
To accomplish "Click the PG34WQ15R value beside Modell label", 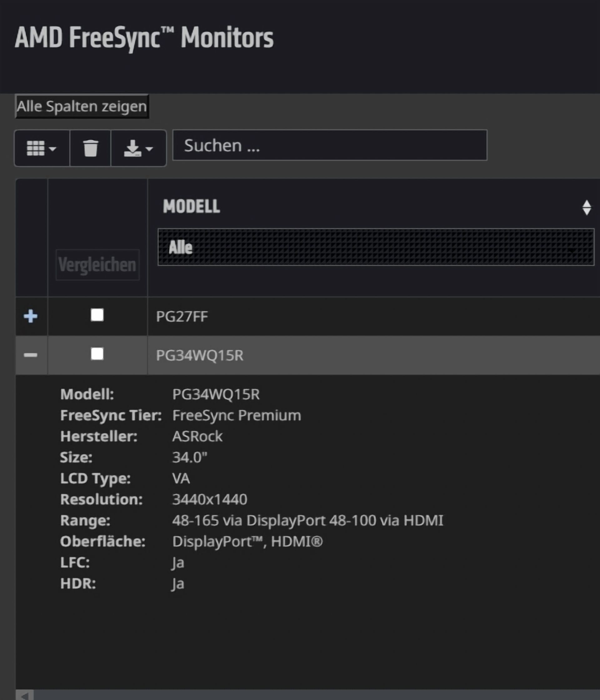I will [x=216, y=394].
